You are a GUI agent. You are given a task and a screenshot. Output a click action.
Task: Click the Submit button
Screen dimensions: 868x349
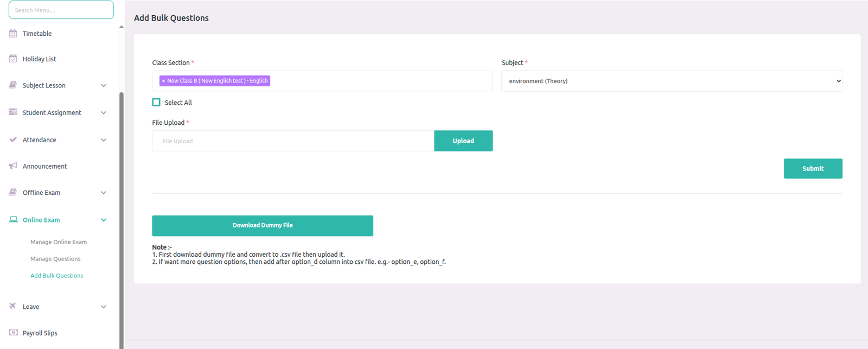(x=813, y=169)
